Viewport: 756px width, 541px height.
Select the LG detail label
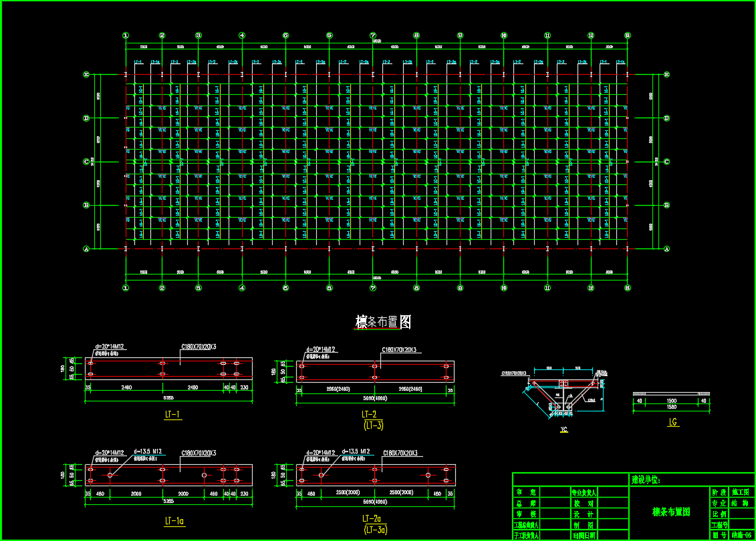(673, 421)
